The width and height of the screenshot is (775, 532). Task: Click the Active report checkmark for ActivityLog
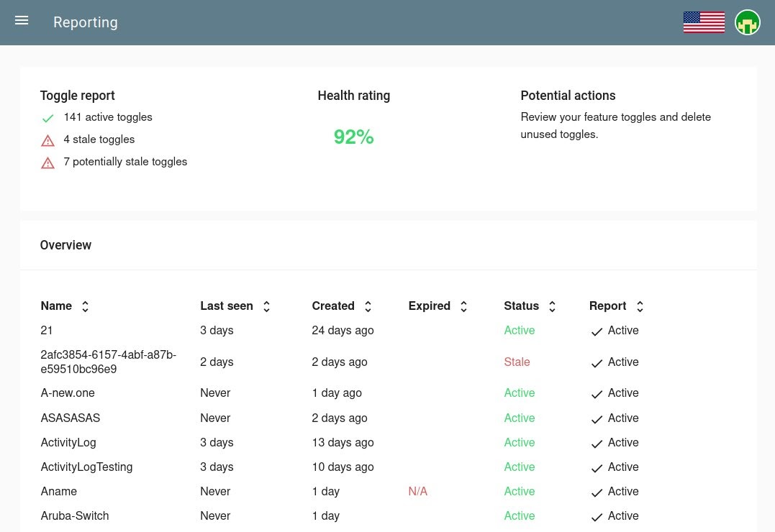(x=597, y=444)
